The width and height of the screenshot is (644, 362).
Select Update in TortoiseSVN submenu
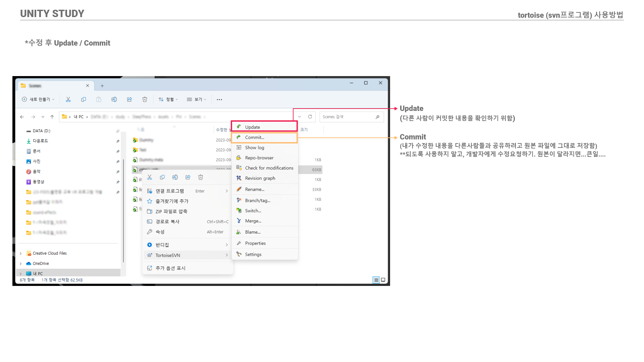[x=253, y=127]
